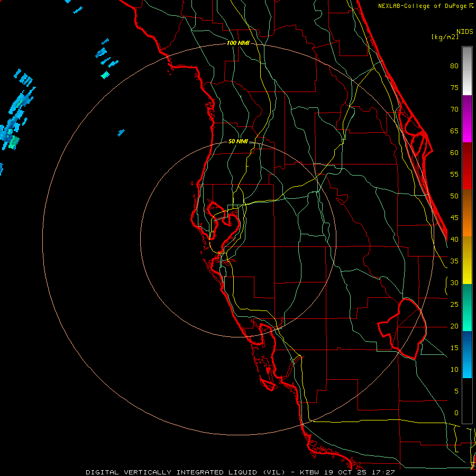
Task: Click the legend value 55
Action: coord(454,174)
